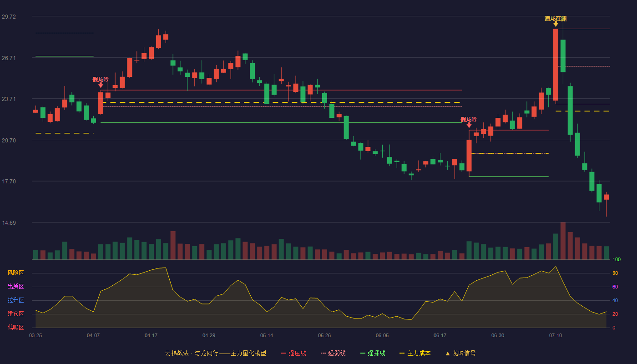Toggle the 主力成本 series legend label
Viewport: 637px width, 364px height.
pyautogui.click(x=419, y=354)
